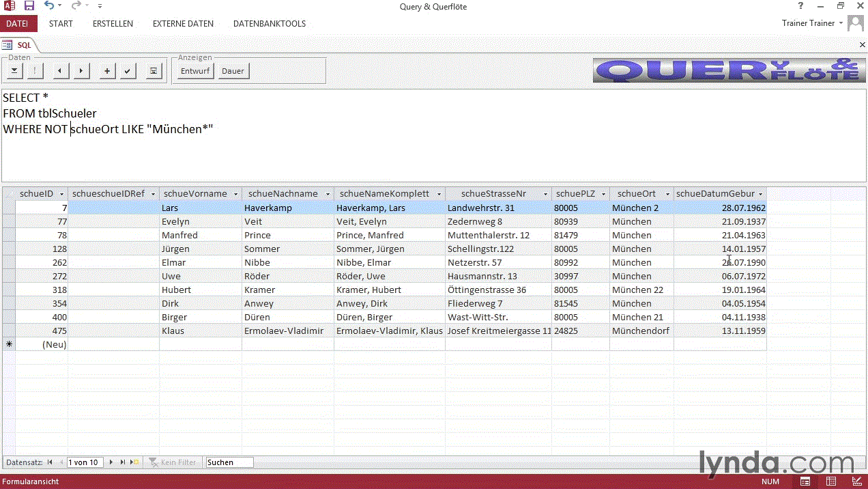The height and width of the screenshot is (489, 868).
Task: Click the left arrow button in Daten group
Action: coord(60,71)
